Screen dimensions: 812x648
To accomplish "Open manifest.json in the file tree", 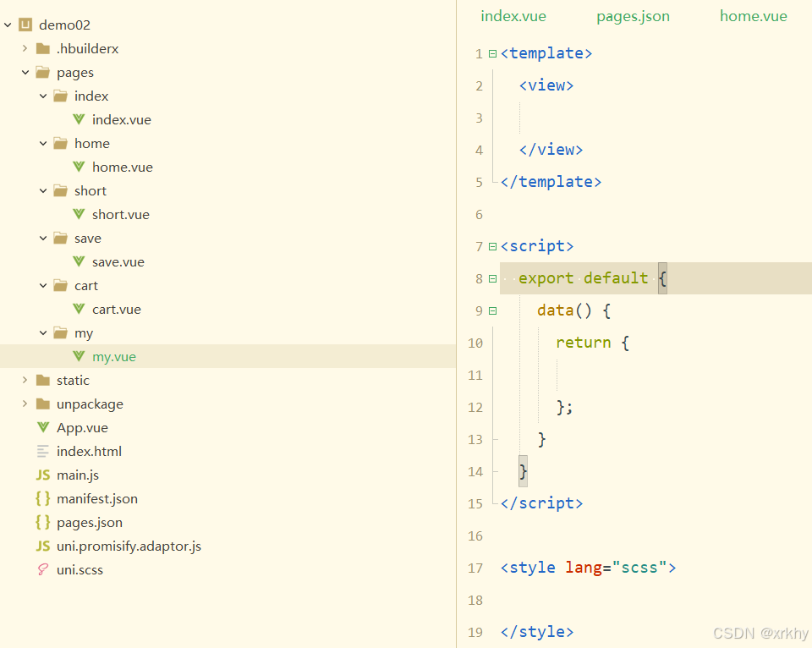I will coord(97,499).
